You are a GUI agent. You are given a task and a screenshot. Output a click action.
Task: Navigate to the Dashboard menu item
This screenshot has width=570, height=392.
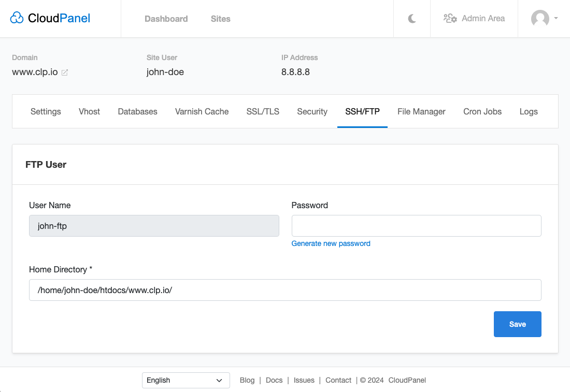point(166,19)
